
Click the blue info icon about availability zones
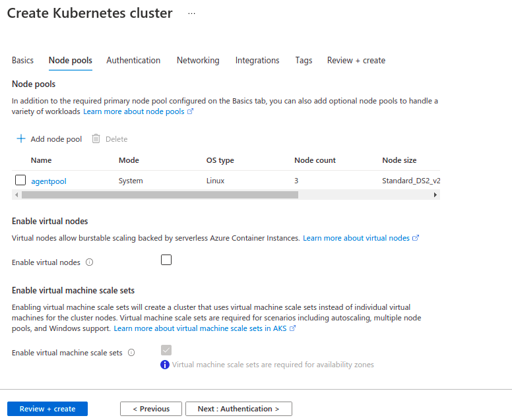coord(165,365)
